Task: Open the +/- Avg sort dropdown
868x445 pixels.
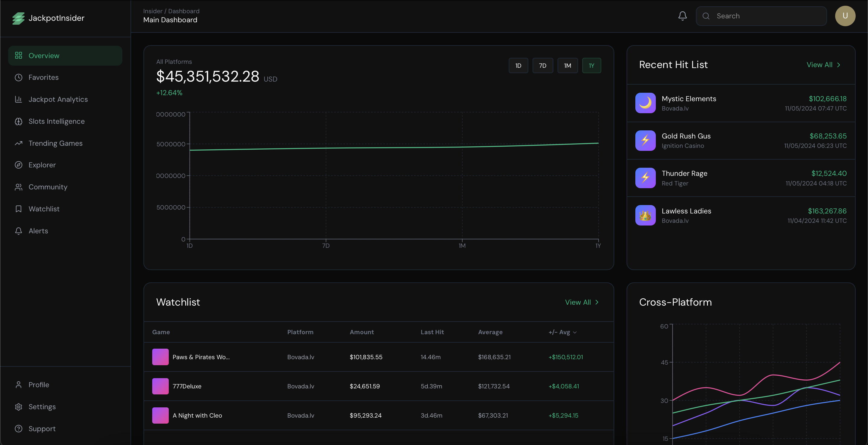Action: click(562, 332)
